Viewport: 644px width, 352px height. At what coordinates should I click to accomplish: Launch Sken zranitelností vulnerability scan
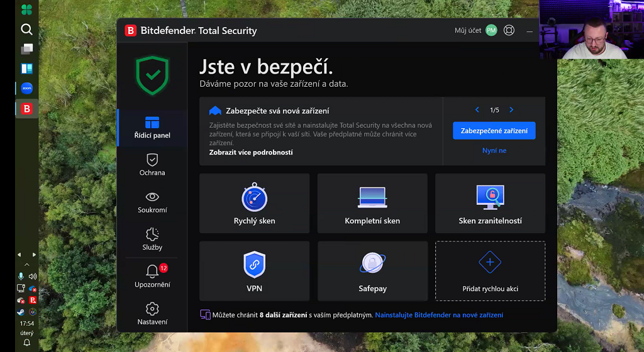pos(490,204)
